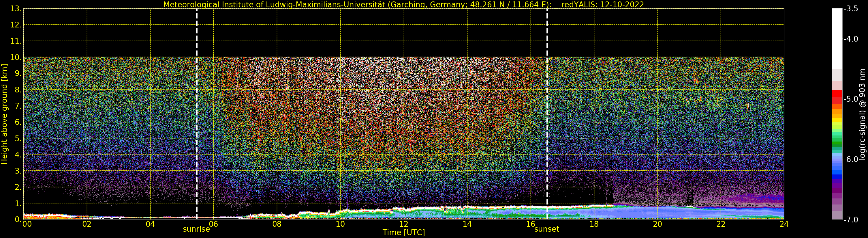Click the colorbar tick value -4.0
This screenshot has width=868, height=238.
[851, 39]
